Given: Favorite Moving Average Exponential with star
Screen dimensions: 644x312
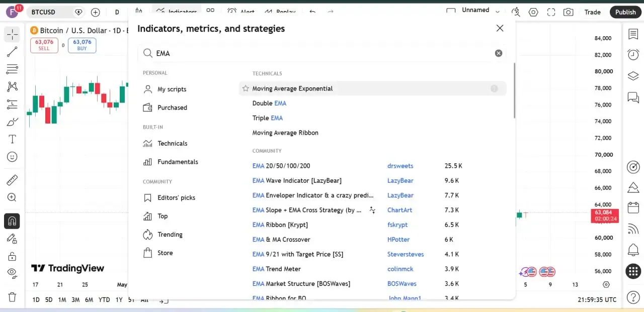Looking at the screenshot, I should coord(246,88).
